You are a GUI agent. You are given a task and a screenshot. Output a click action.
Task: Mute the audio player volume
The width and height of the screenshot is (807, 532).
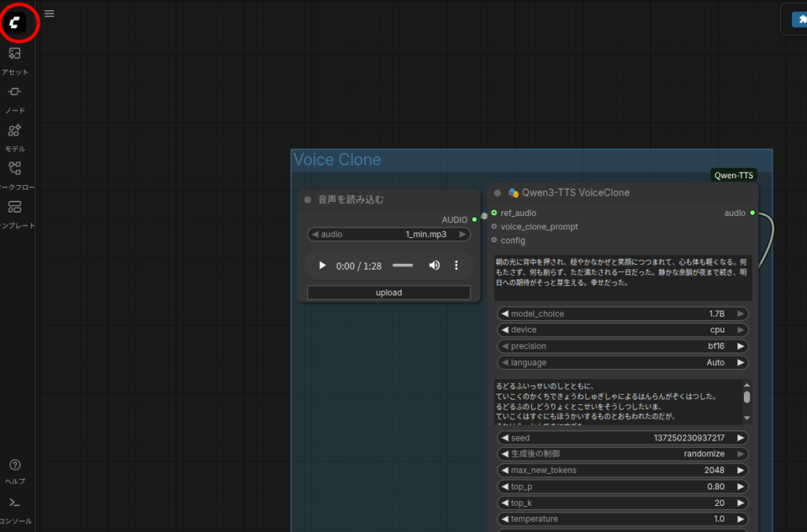(x=434, y=266)
